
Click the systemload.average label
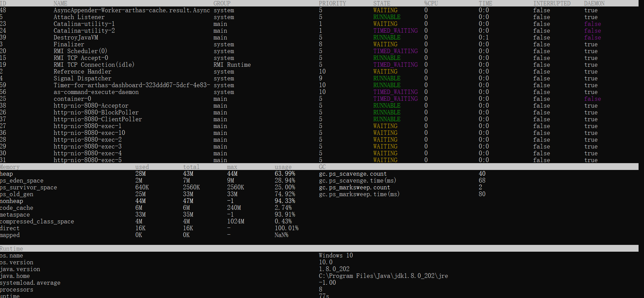coord(30,283)
